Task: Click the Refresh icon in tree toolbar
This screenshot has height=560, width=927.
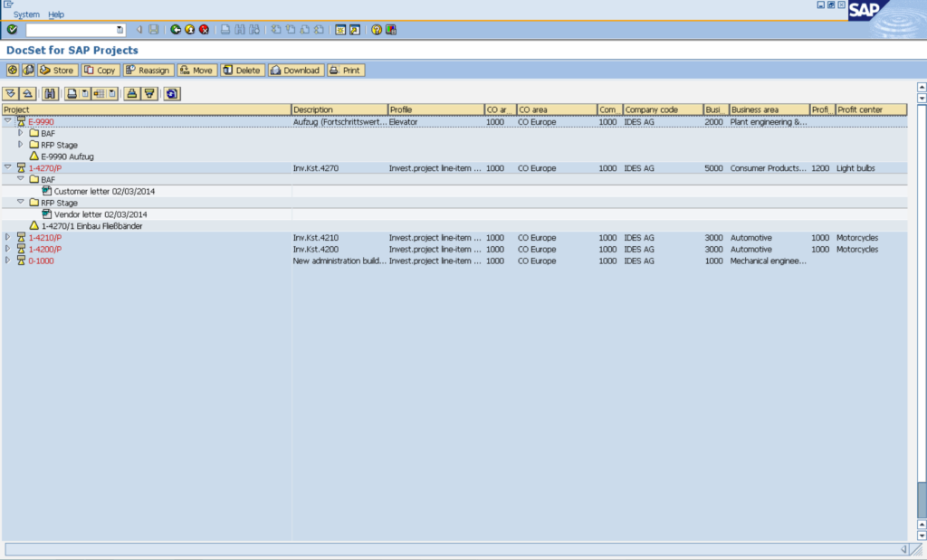Action: point(172,93)
